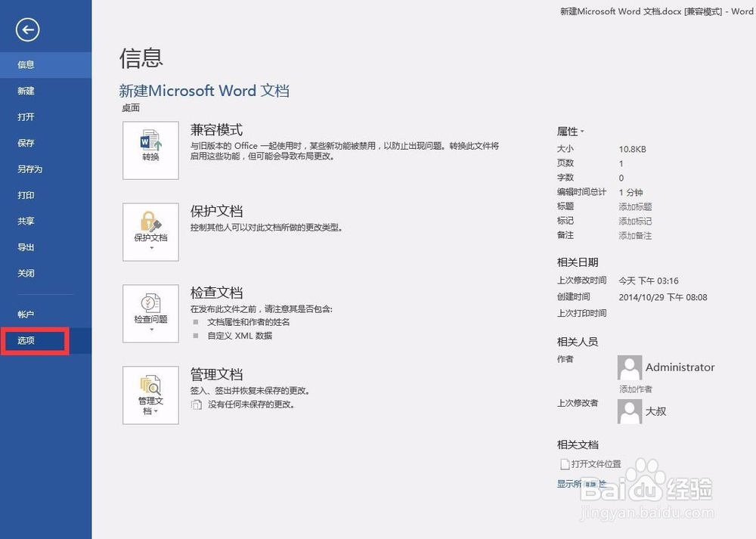Click the 转换 (Convert) icon for compatibility mode
Viewport: 756px width, 539px height.
tap(150, 150)
